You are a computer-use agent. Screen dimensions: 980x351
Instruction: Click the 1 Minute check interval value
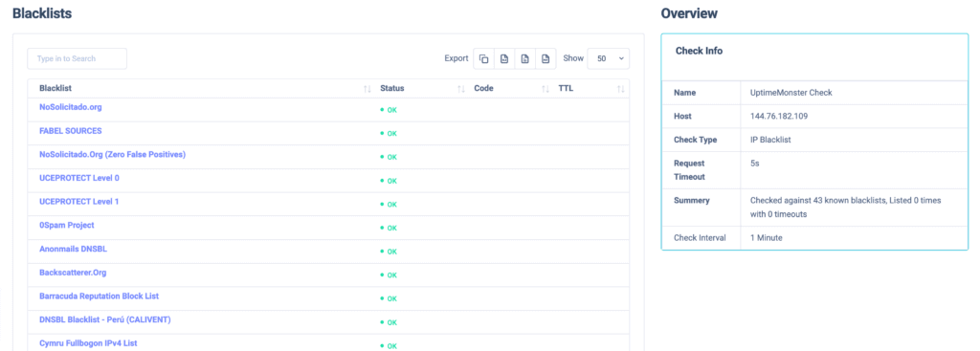tap(767, 238)
